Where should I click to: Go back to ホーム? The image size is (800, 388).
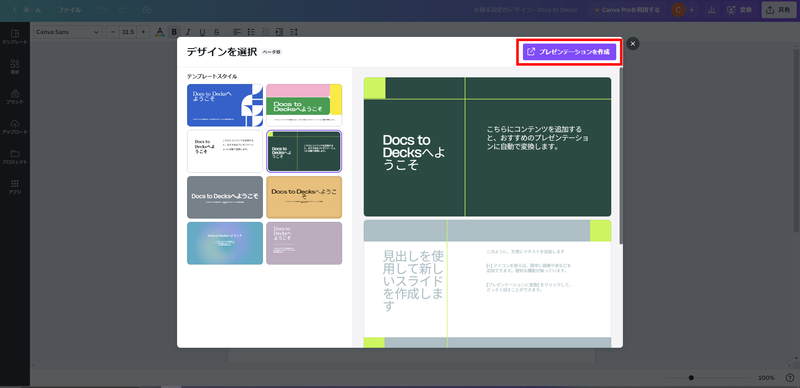(27, 10)
